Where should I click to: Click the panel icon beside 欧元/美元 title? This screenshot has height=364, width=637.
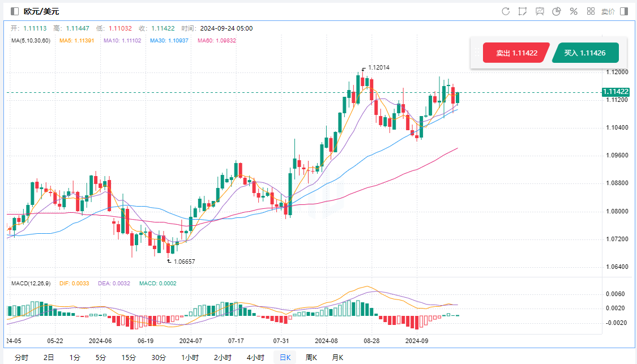click(x=15, y=11)
